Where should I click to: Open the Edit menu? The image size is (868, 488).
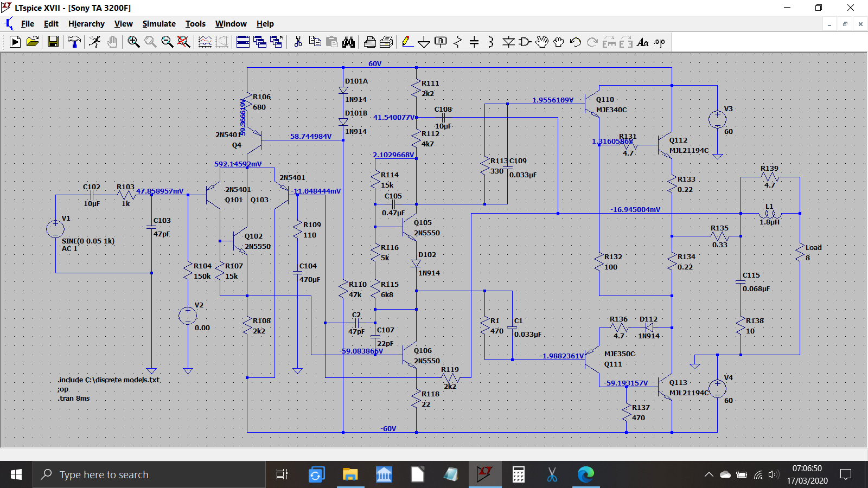(x=51, y=24)
